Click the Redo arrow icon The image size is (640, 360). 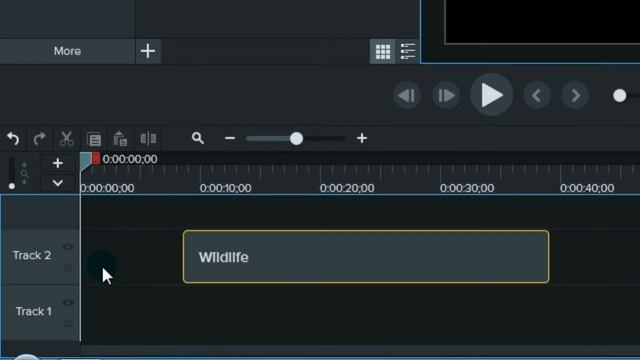pyautogui.click(x=40, y=139)
